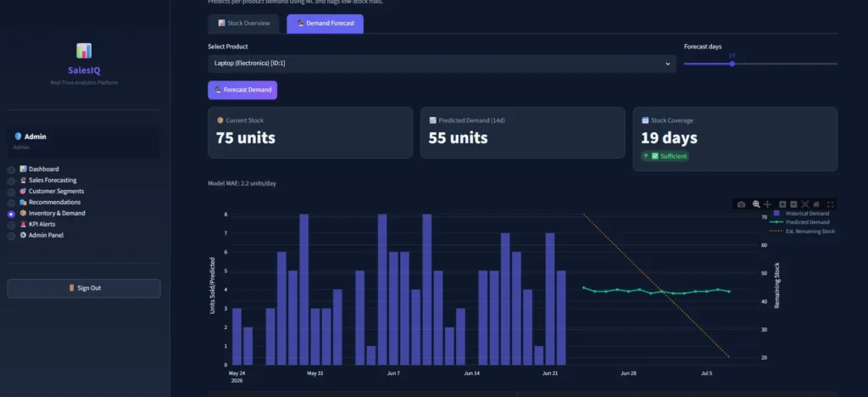Open the chart in fullscreen view
The width and height of the screenshot is (868, 397).
(x=831, y=204)
